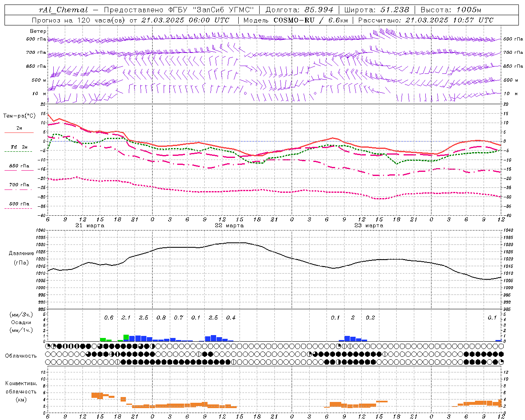Click the station name rAl_Chemal
This screenshot has height=420, width=525.
[64, 10]
